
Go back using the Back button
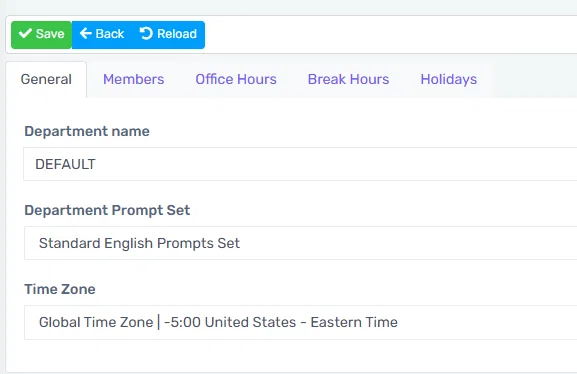pos(102,35)
